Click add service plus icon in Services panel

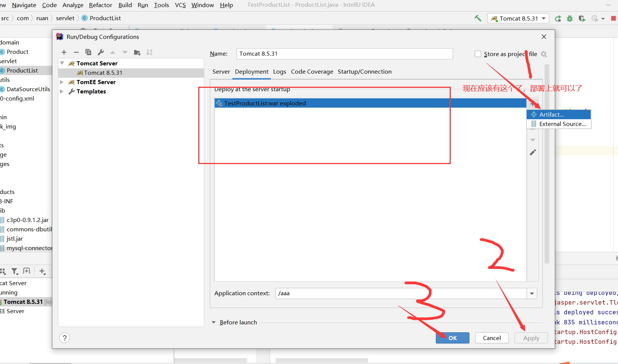[x=42, y=271]
